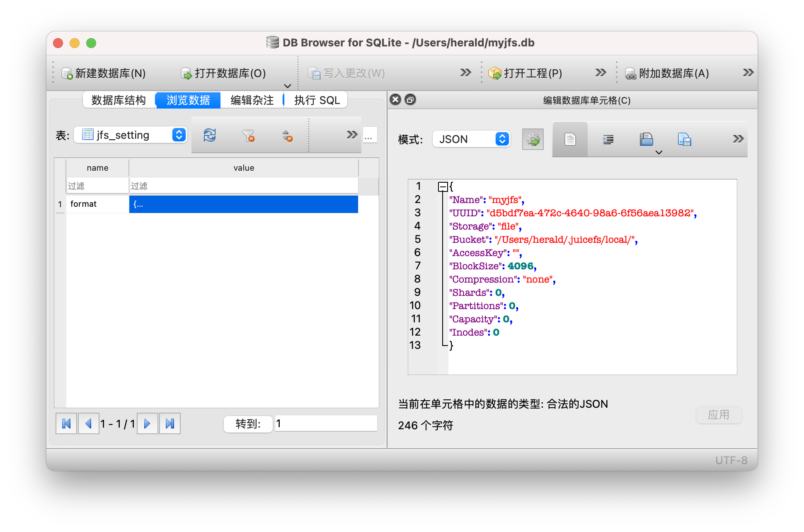804x532 pixels.
Task: Click the 应用 apply button
Action: tap(719, 415)
